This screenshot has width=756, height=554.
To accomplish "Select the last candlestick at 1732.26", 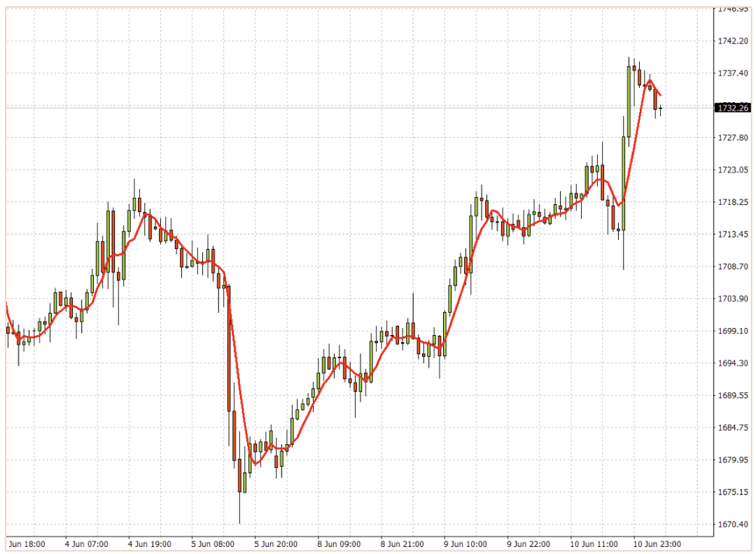I will pos(661,109).
